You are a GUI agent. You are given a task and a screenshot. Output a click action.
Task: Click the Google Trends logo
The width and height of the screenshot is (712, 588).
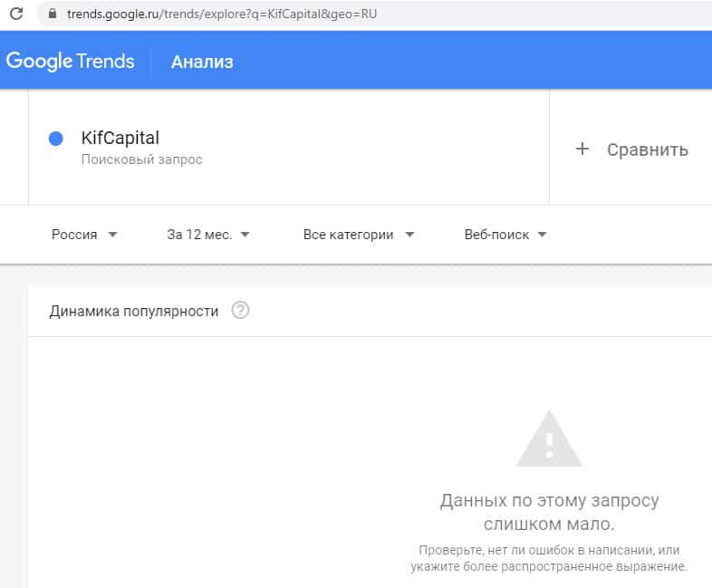(70, 62)
